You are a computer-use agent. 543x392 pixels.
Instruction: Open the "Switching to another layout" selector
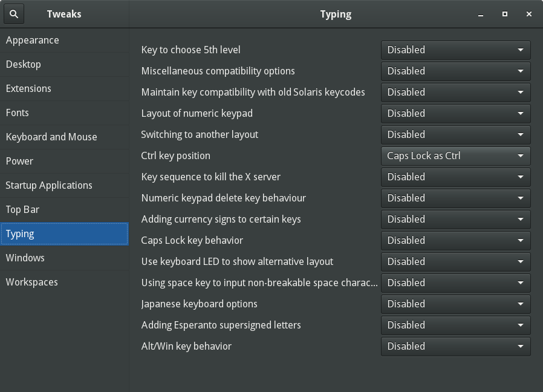coord(455,134)
